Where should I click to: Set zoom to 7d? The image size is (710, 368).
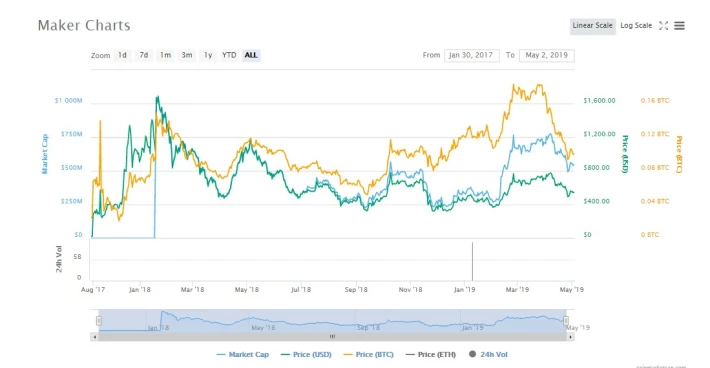tap(144, 55)
